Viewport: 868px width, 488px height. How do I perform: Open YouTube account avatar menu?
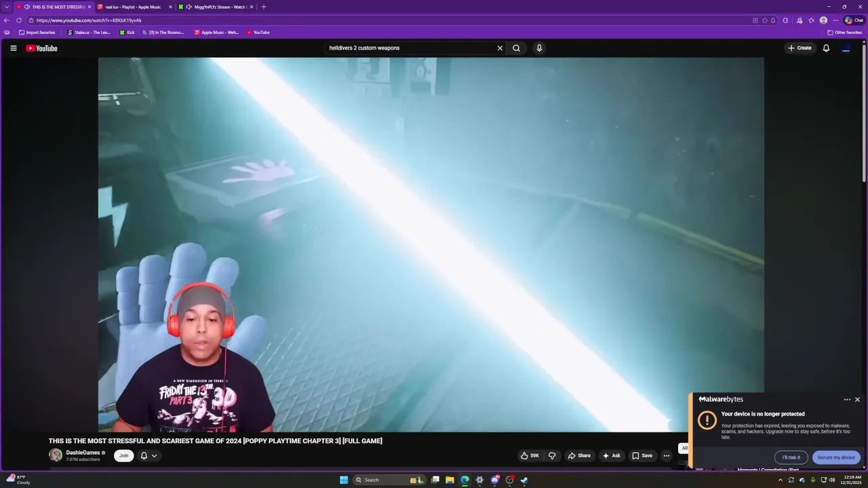[x=846, y=48]
